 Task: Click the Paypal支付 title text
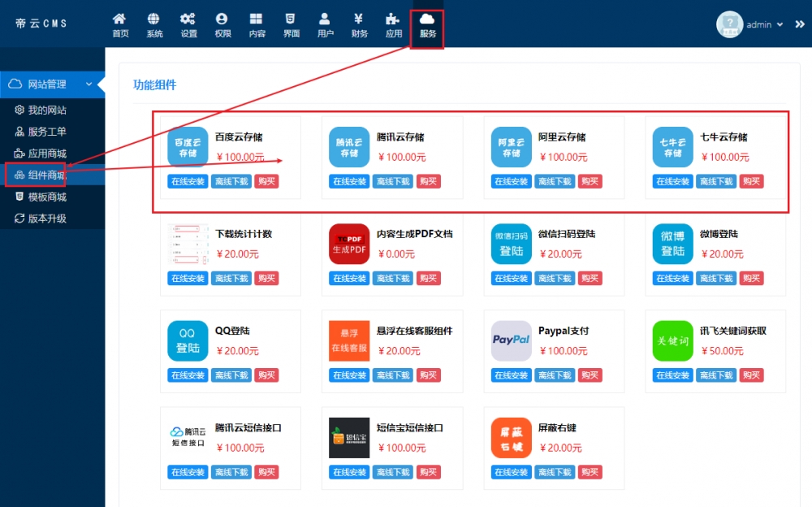[564, 331]
